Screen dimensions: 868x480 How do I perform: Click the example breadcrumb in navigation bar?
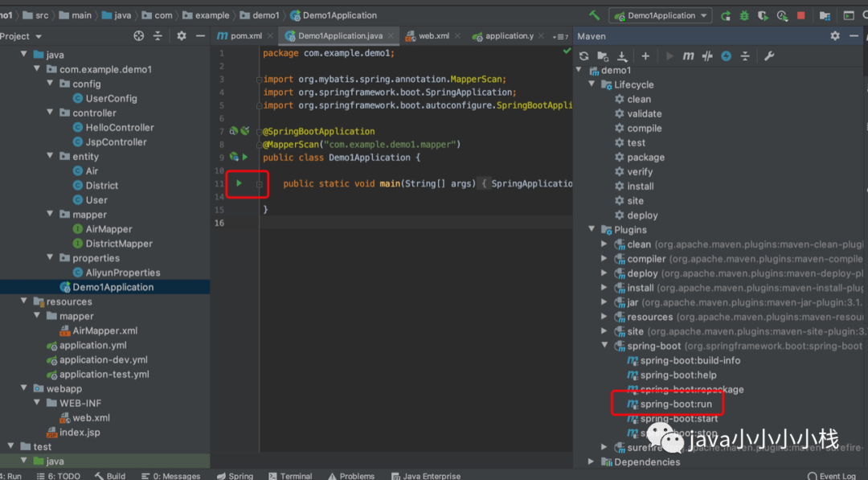tap(206, 15)
